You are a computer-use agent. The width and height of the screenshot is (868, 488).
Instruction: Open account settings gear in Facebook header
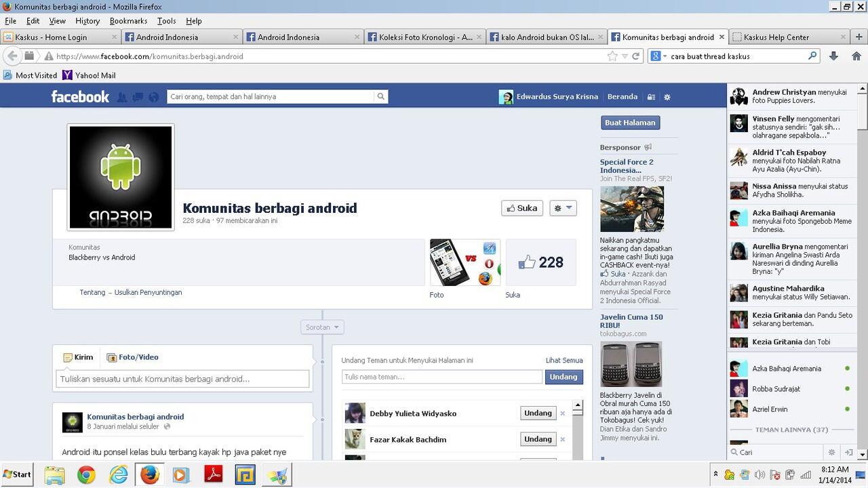[x=667, y=97]
